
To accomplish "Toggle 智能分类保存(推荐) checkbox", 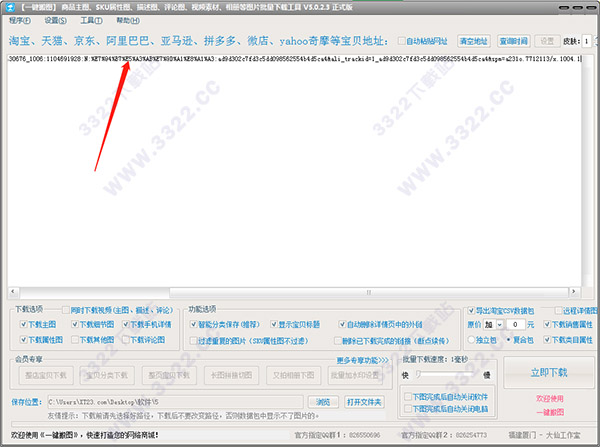I will [194, 325].
